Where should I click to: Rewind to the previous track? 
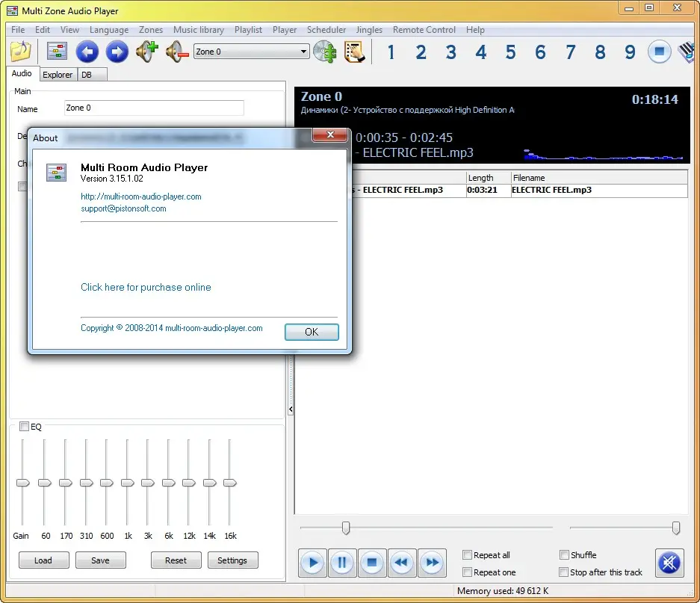(402, 563)
